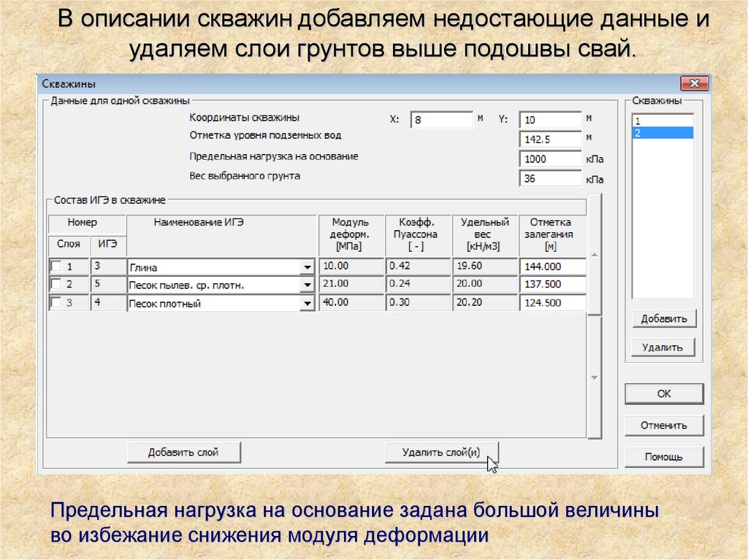Click the Коэфф. Пуассона column header
This screenshot has width=748, height=560.
click(419, 235)
